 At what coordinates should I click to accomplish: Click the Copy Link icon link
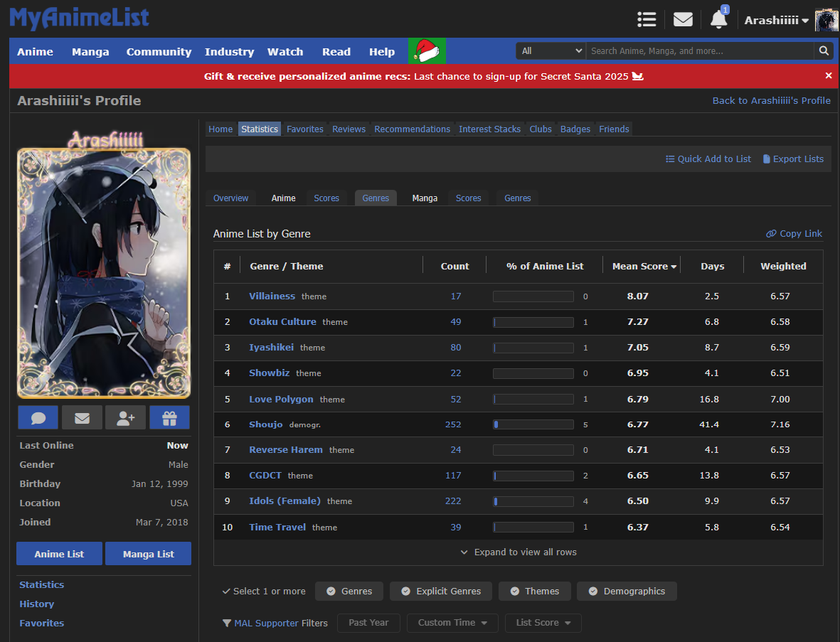coord(794,233)
